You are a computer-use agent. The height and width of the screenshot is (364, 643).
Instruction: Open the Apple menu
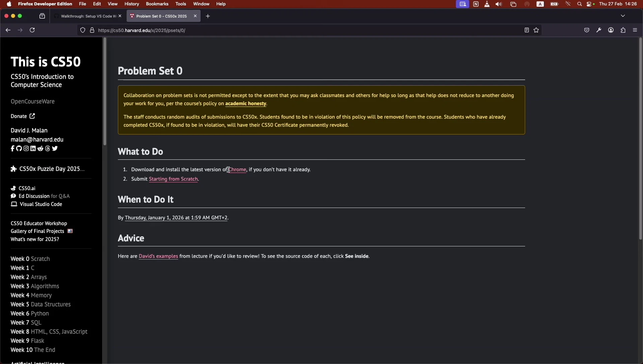pos(9,4)
